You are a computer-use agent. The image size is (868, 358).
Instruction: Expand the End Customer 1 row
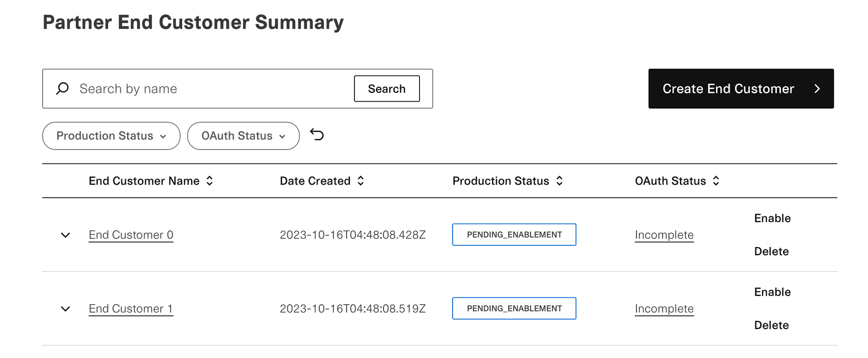coord(66,309)
